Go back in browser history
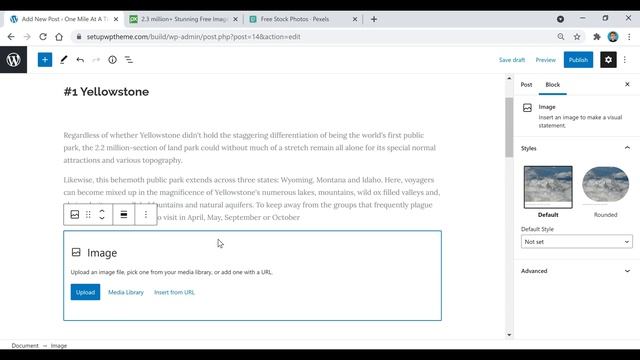Image resolution: width=640 pixels, height=360 pixels. [11, 37]
